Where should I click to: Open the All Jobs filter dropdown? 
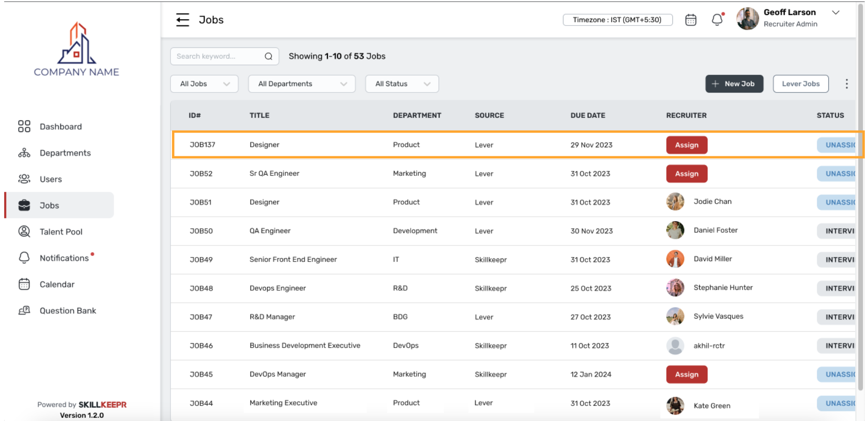[204, 83]
